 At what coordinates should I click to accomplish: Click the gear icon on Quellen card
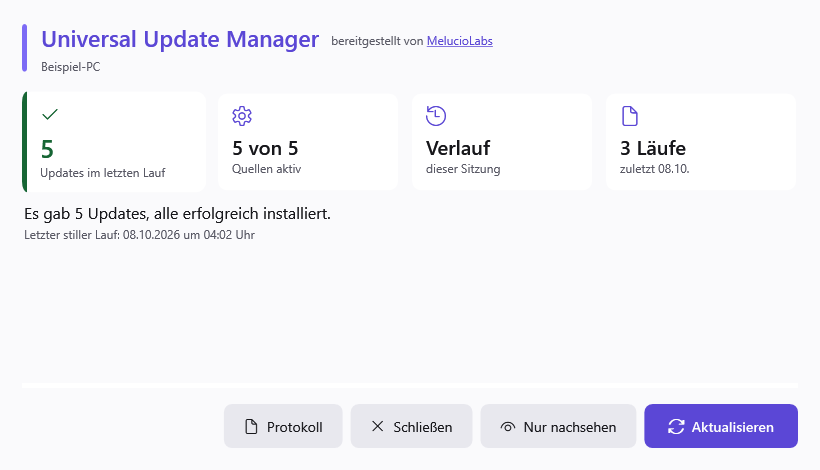pyautogui.click(x=242, y=116)
